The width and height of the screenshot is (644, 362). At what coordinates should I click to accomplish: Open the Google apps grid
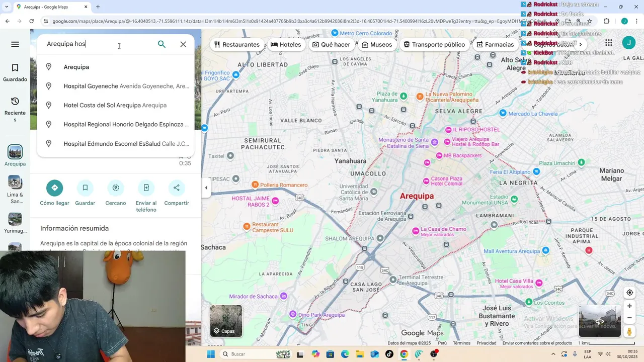pyautogui.click(x=609, y=43)
